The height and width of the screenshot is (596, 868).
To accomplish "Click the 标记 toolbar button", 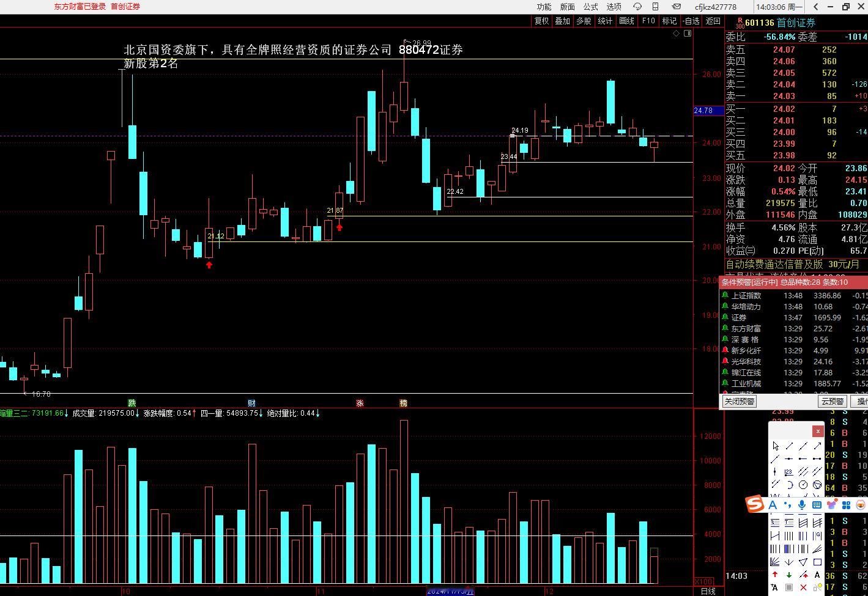I will coord(669,21).
